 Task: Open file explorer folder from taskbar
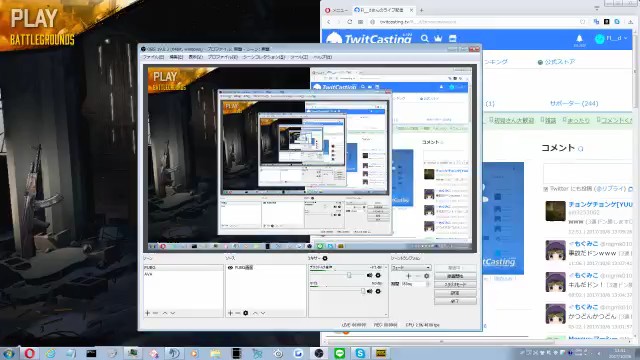(216, 353)
